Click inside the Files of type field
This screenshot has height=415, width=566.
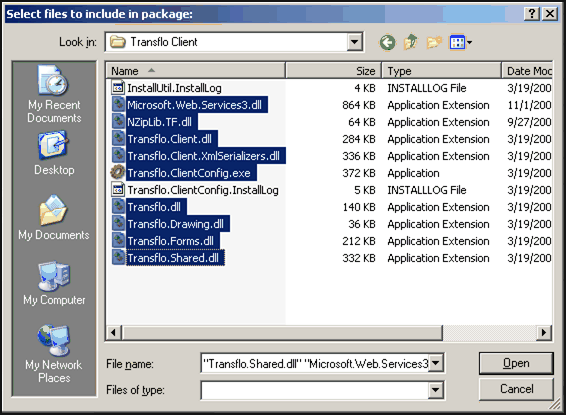pyautogui.click(x=315, y=390)
